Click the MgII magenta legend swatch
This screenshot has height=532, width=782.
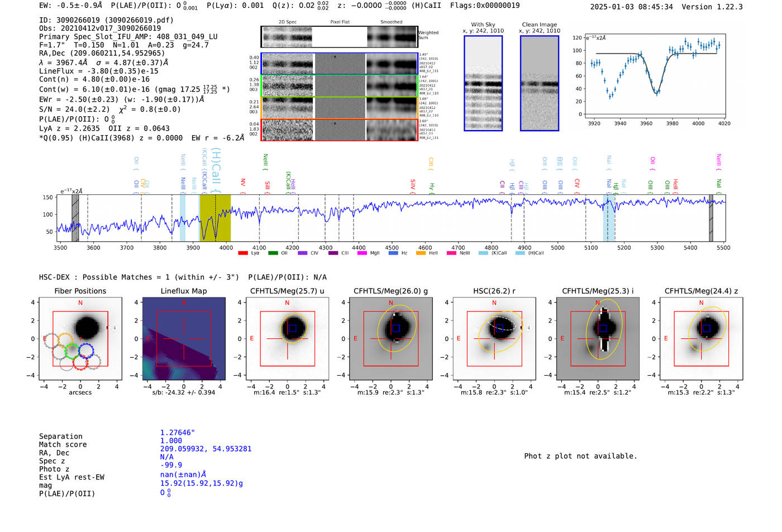pyautogui.click(x=362, y=253)
